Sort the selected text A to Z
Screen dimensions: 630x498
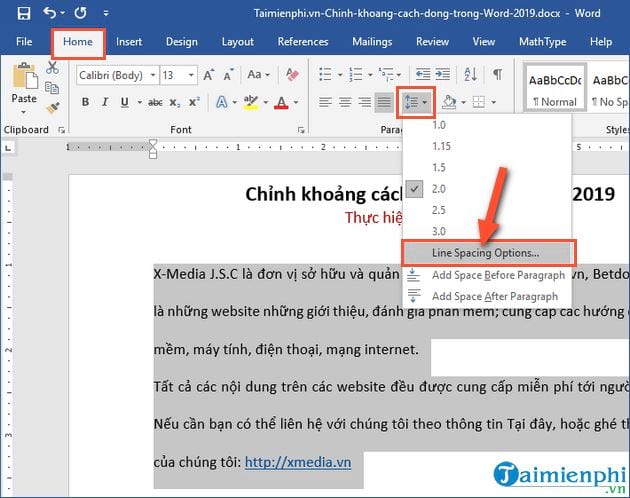[471, 74]
